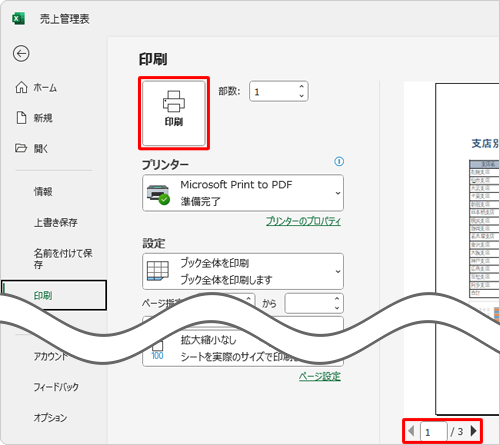Open the Microsoft Print to PDF dropdown
The image size is (500, 445).
243,193
